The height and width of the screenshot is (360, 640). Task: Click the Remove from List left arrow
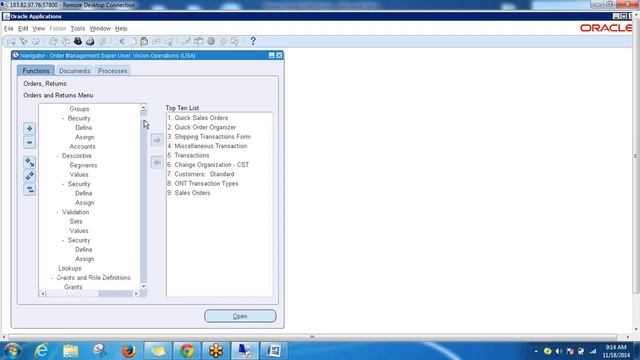[x=157, y=162]
